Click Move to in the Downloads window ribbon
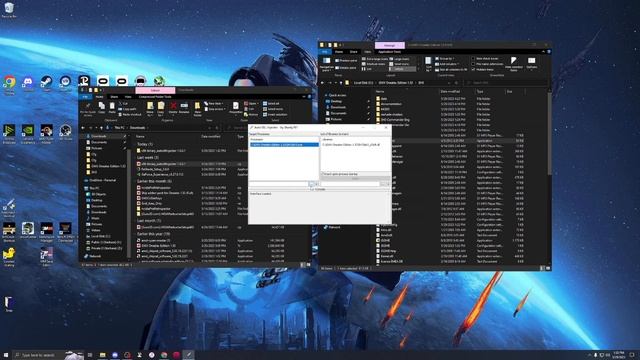 pos(150,109)
